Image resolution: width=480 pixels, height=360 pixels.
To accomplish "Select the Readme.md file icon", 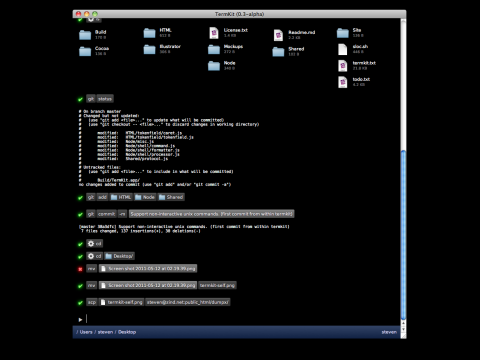I will pyautogui.click(x=278, y=35).
